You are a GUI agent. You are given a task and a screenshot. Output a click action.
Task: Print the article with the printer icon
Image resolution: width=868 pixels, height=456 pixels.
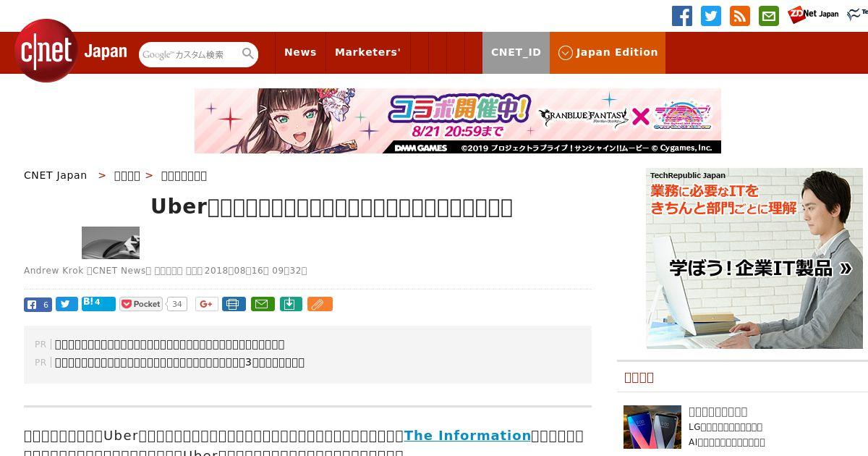[x=234, y=304]
